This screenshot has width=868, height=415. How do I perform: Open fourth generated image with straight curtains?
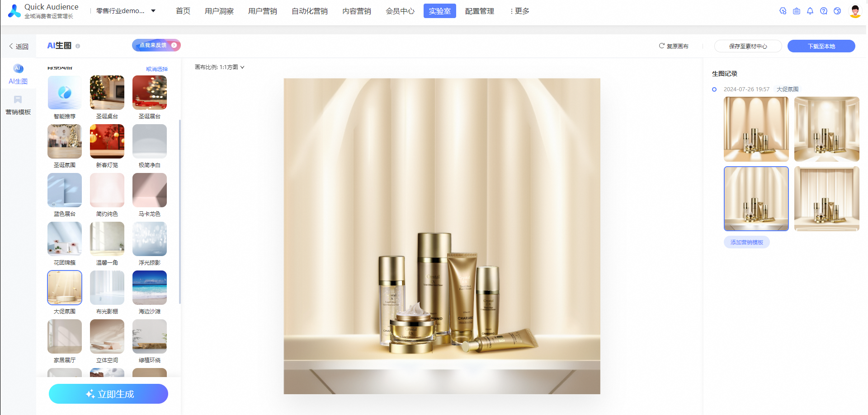827,199
